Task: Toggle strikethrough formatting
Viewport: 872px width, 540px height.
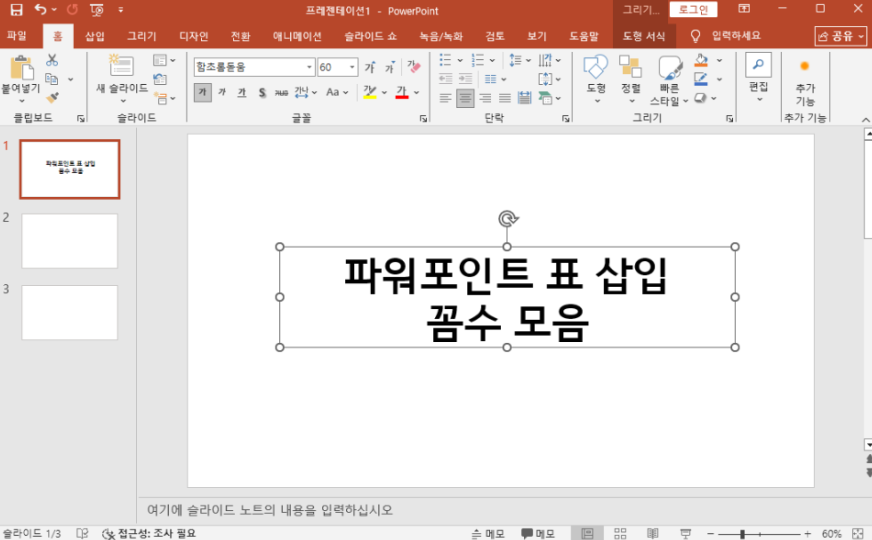Action: coord(281,92)
